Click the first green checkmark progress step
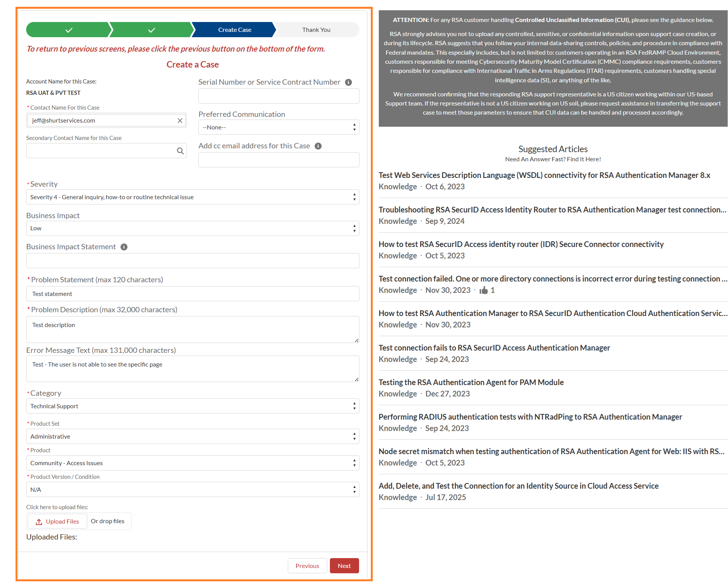 point(69,30)
